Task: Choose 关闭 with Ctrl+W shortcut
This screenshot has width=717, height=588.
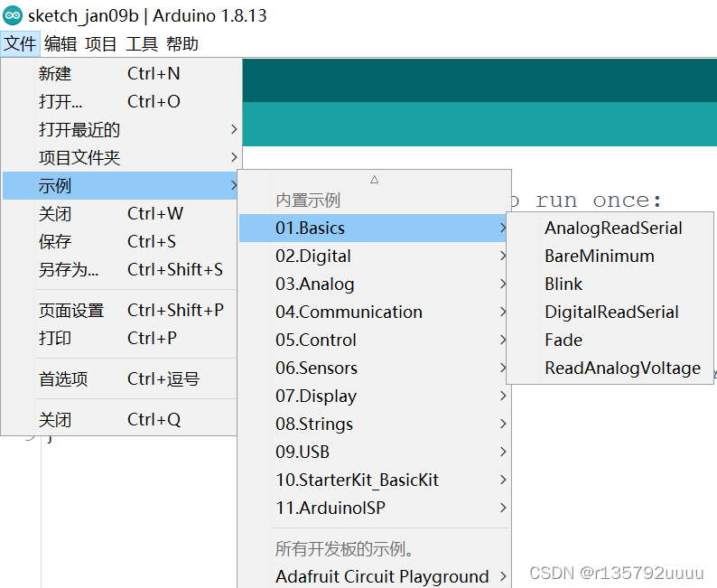Action: point(122,213)
